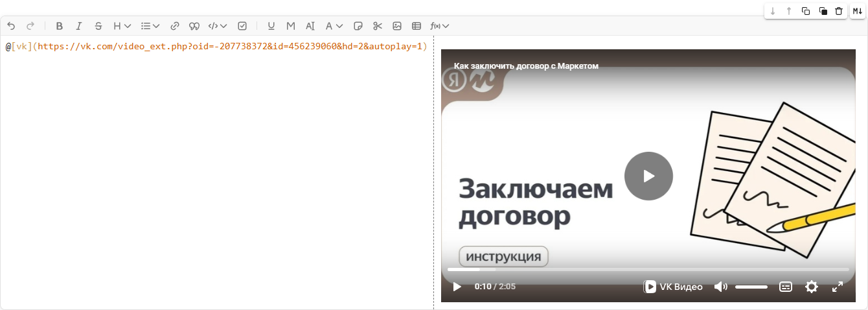Open video settings gear
The width and height of the screenshot is (868, 310).
pos(812,287)
